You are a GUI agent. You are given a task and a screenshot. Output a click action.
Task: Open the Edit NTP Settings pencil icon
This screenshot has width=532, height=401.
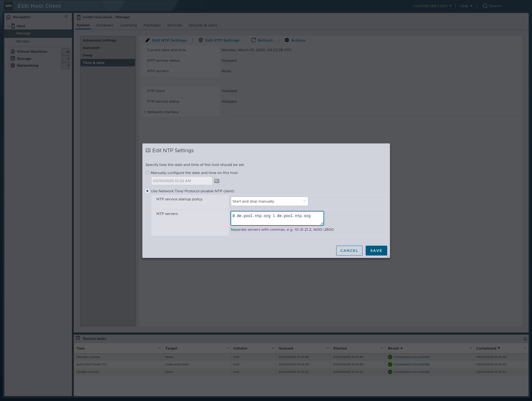(x=148, y=40)
